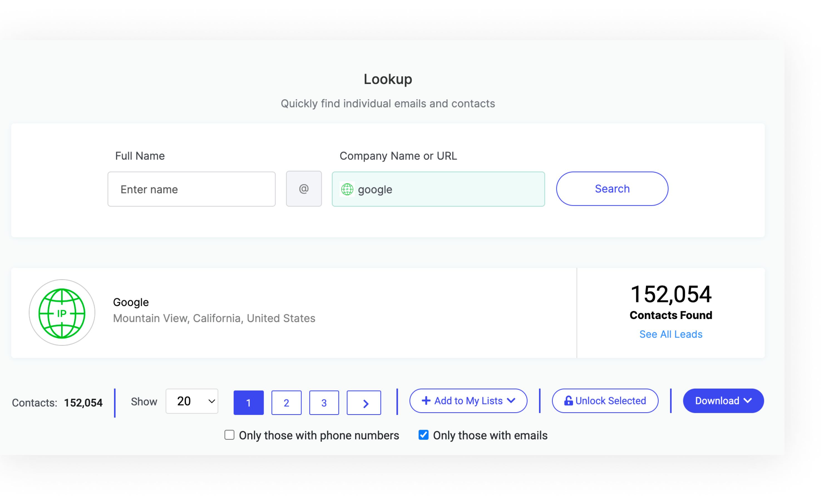Enable only those with phone numbers
The width and height of the screenshot is (829, 504).
click(x=229, y=435)
